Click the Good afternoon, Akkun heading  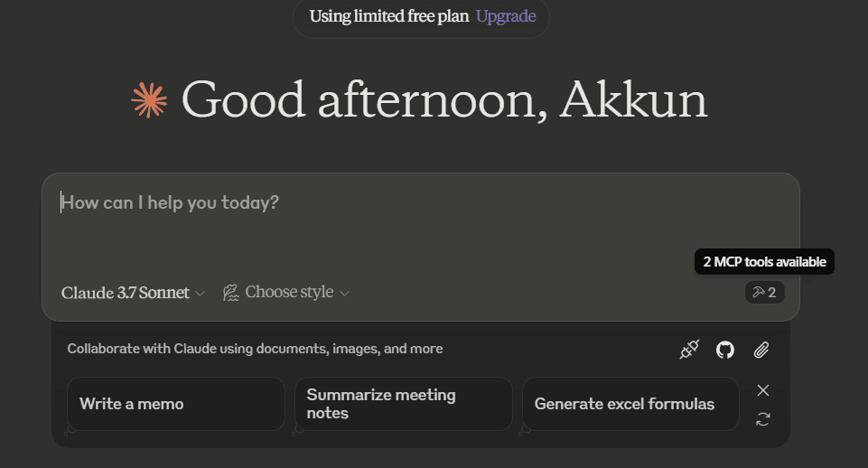tap(444, 100)
